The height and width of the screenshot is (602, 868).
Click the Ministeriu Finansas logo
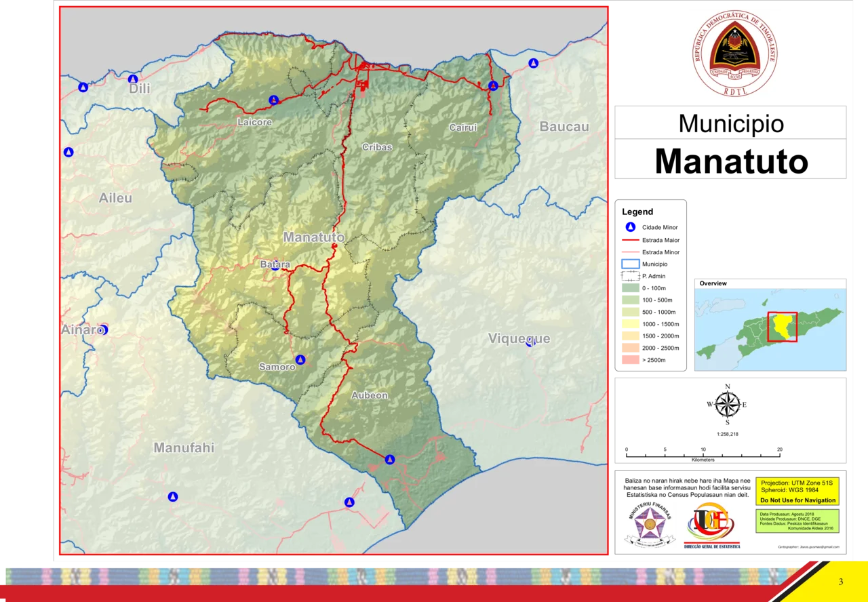pyautogui.click(x=650, y=526)
